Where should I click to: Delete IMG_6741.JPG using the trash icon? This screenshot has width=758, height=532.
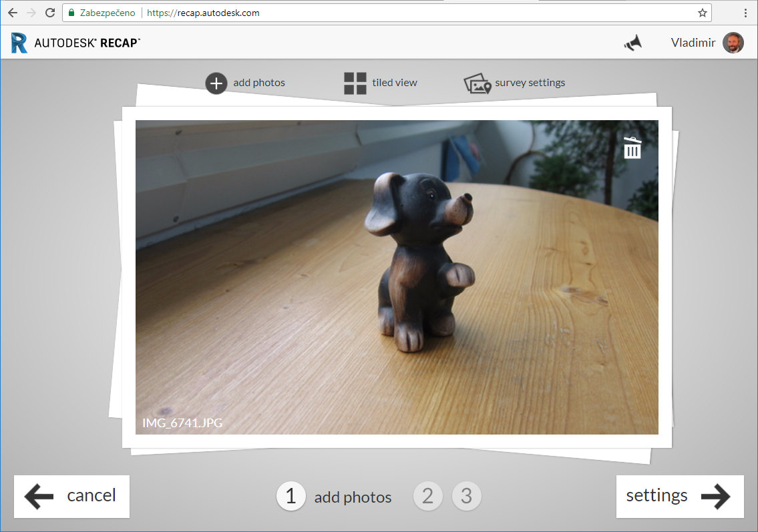pos(632,148)
